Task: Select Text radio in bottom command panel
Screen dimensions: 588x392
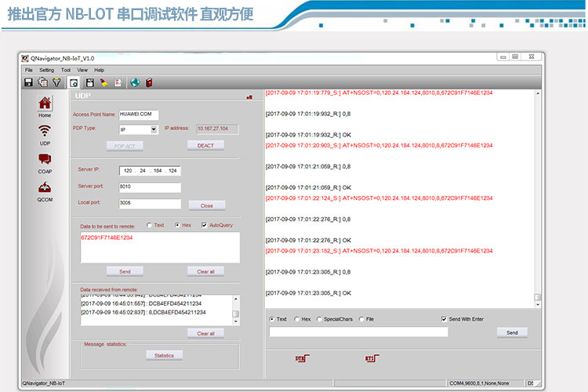Action: tap(272, 319)
